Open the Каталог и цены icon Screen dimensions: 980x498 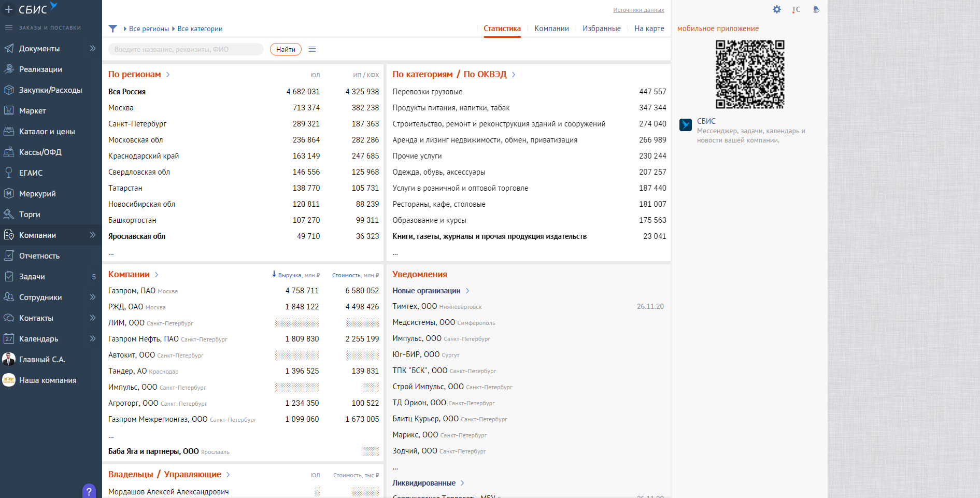coord(9,131)
